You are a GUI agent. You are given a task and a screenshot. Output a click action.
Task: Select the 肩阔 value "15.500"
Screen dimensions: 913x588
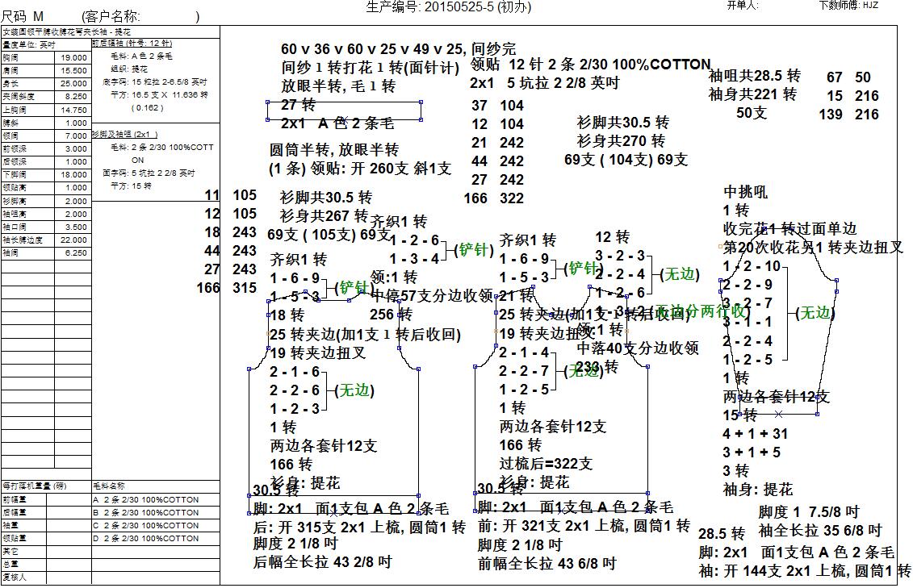pos(74,70)
